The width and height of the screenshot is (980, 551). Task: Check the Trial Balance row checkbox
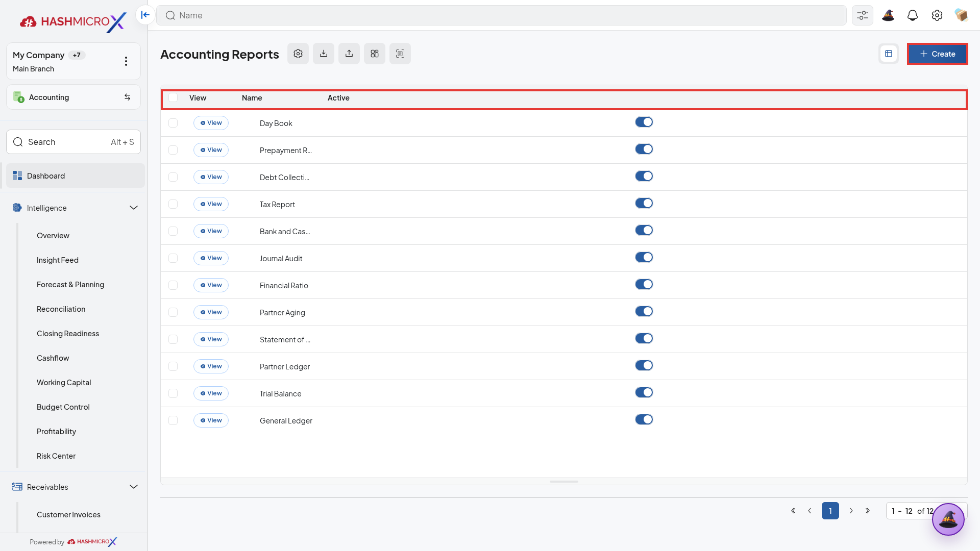point(173,393)
